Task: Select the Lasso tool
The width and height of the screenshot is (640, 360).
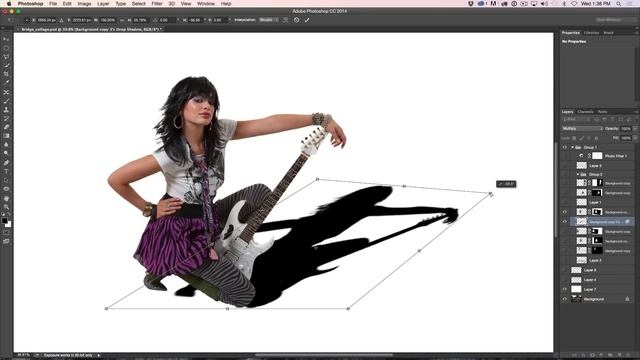Action: [x=6, y=57]
